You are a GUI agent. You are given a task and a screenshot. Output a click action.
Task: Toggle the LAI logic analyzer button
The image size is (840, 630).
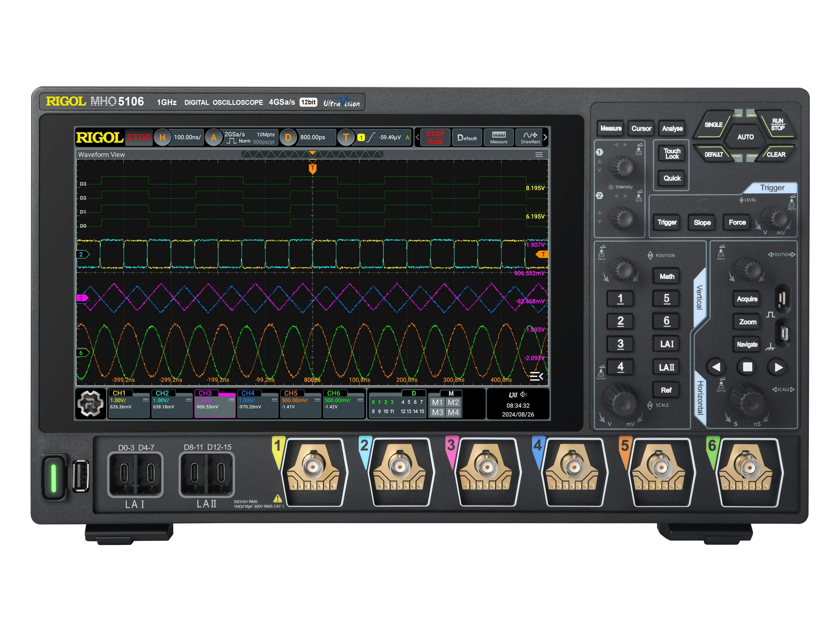(666, 344)
